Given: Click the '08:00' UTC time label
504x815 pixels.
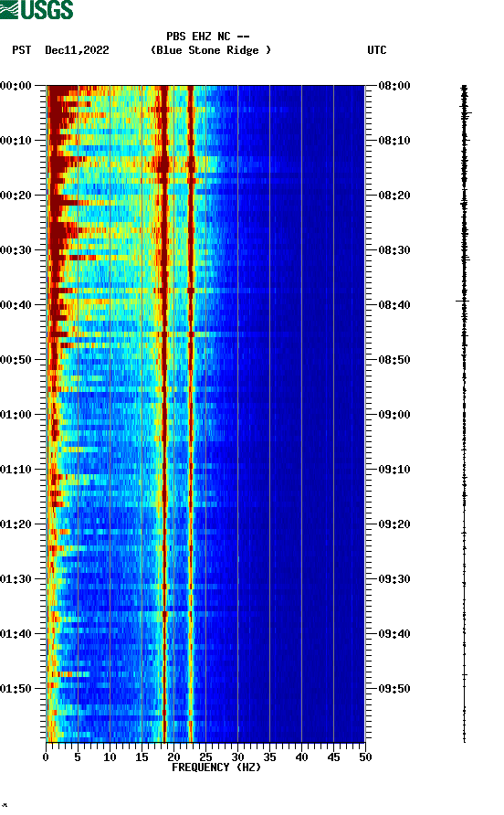Looking at the screenshot, I should click(x=394, y=85).
